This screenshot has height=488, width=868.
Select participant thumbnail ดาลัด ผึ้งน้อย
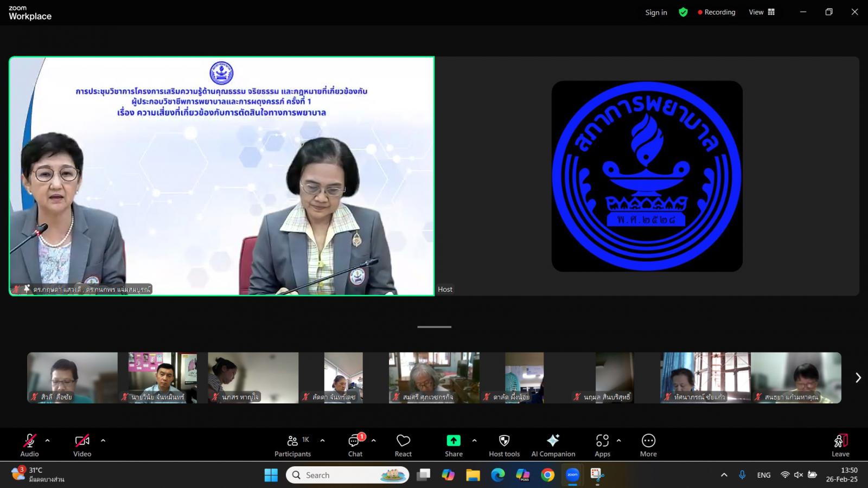pos(525,377)
